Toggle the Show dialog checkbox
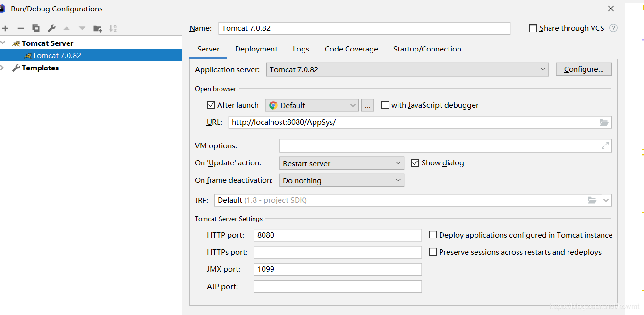 click(x=415, y=163)
